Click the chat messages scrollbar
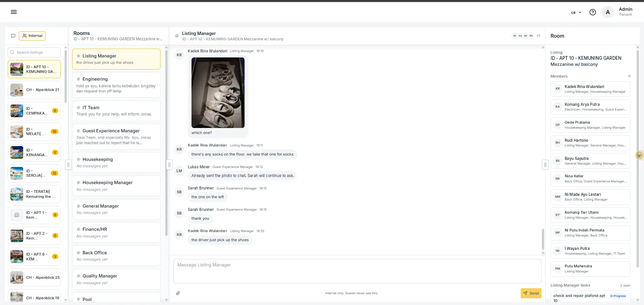Screen dimensions: 644x305 pyautogui.click(x=543, y=239)
